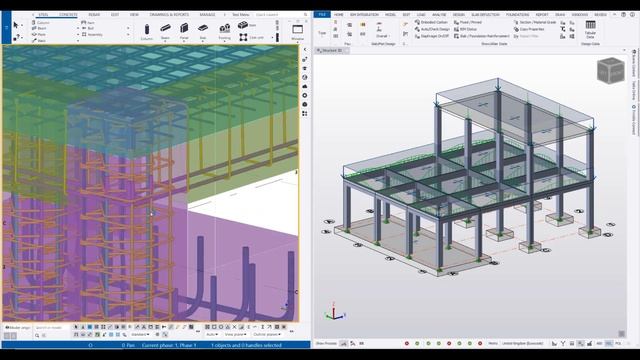Open United Kingdom (Eurocode) code selector
Image resolution: width=640 pixels, height=360 pixels.
click(x=523, y=344)
